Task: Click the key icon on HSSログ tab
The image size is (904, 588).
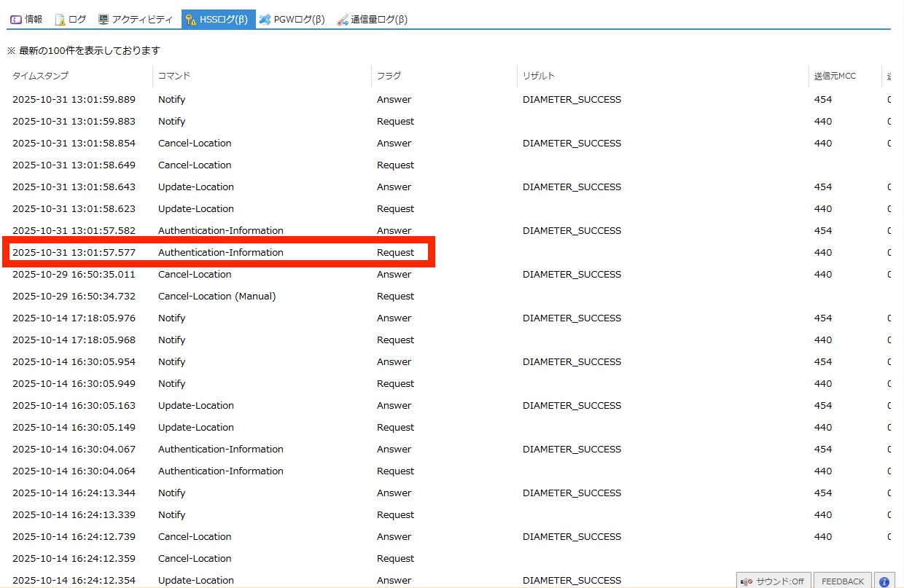Action: point(191,20)
